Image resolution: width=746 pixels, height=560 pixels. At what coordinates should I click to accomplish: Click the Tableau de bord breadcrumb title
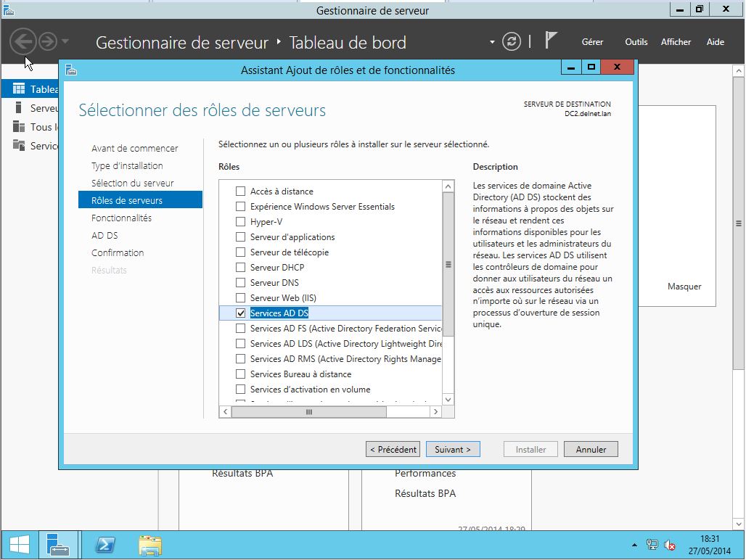[x=348, y=42]
